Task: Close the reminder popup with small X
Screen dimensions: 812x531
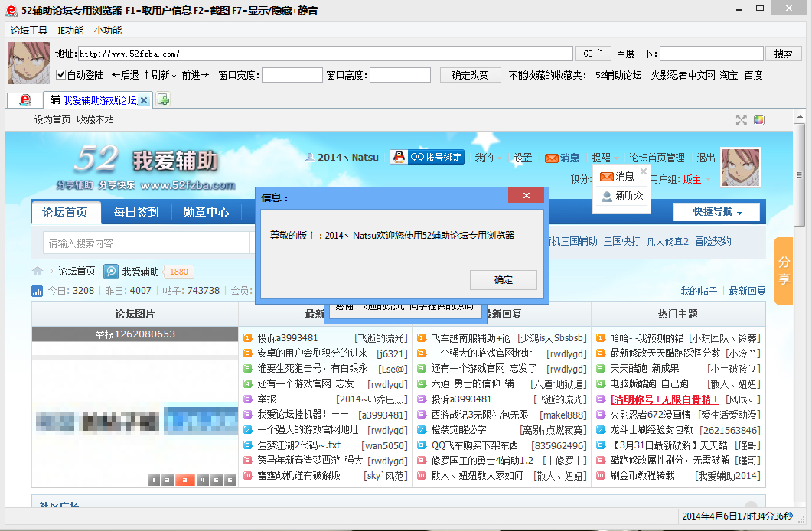Action: tap(643, 171)
